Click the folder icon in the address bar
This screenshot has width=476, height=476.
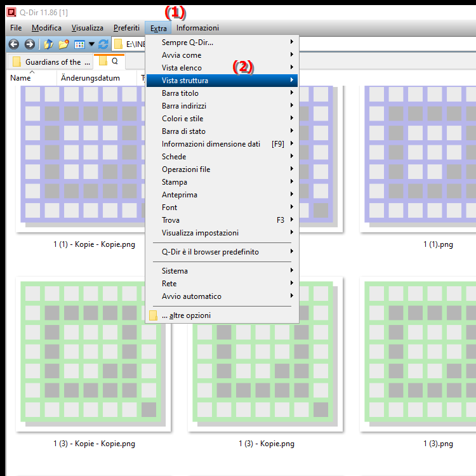coord(119,44)
